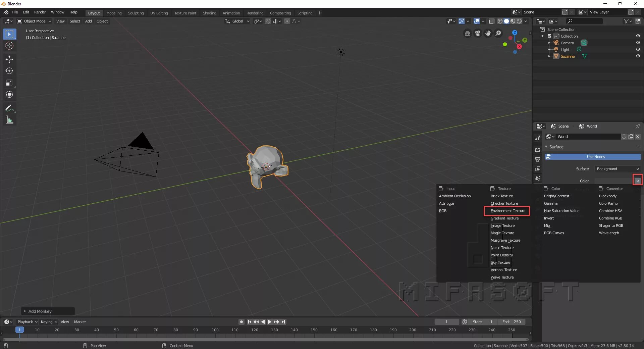Image resolution: width=644 pixels, height=349 pixels.
Task: Hide the Camera object in viewport
Action: pos(638,43)
